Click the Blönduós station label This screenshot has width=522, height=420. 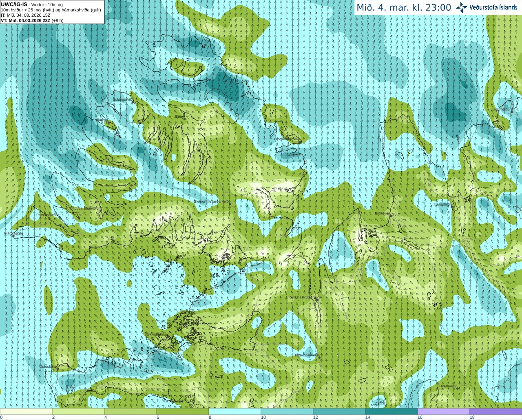(383, 213)
